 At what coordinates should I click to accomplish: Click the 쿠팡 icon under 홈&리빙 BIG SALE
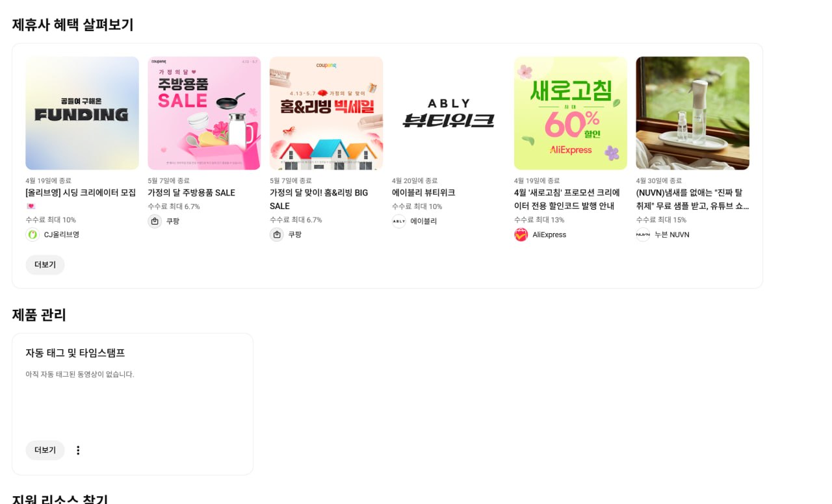(277, 234)
